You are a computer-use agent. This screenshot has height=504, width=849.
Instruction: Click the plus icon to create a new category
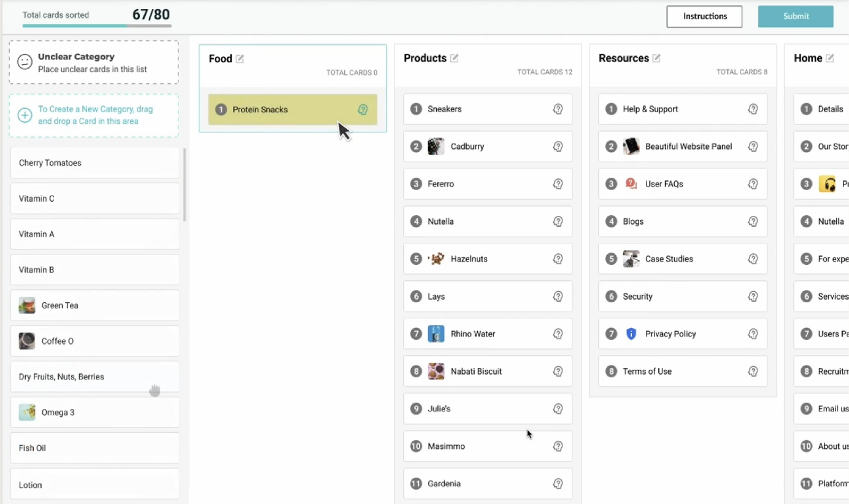click(x=25, y=114)
